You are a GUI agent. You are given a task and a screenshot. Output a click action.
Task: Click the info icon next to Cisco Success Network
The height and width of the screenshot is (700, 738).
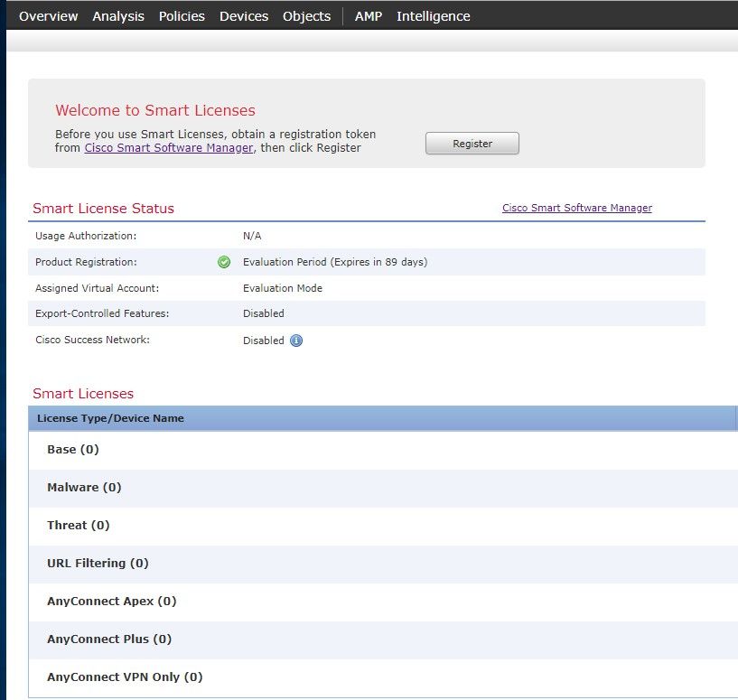click(x=296, y=341)
